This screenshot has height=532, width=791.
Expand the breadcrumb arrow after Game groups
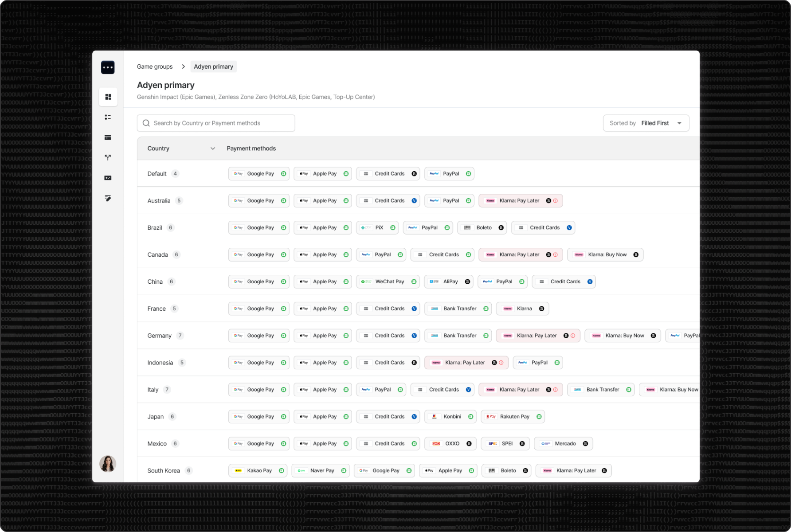point(183,66)
